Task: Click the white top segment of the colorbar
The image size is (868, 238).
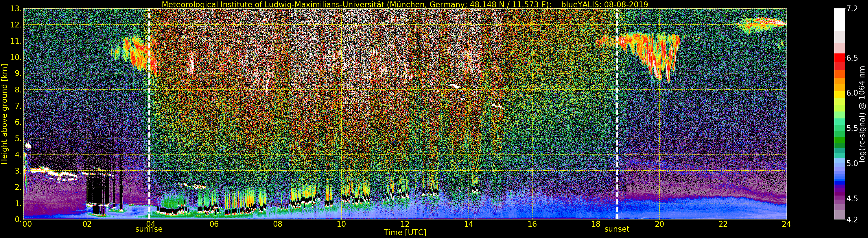Action: coord(839,20)
